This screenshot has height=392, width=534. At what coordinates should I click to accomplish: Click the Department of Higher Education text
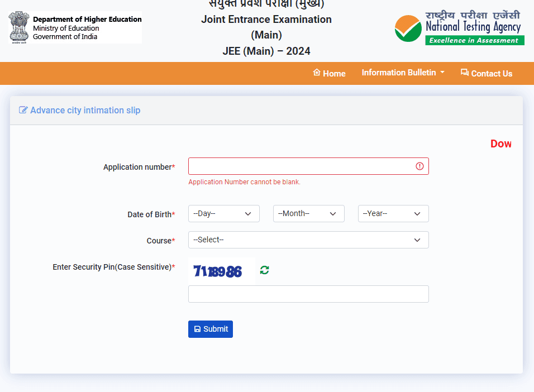pos(87,20)
